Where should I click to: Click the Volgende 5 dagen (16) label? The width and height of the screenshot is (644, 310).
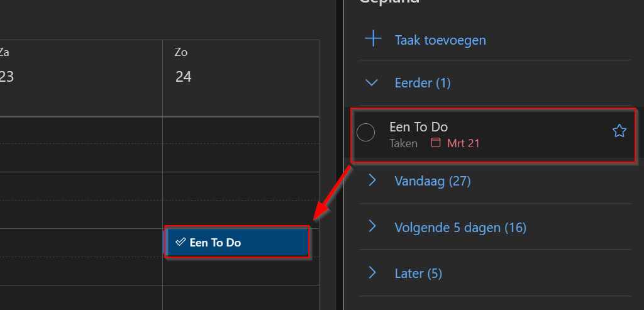(460, 227)
